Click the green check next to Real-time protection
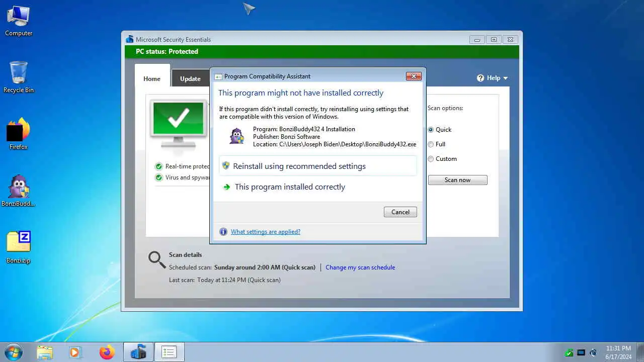Screen dimensions: 644x362 (159, 166)
